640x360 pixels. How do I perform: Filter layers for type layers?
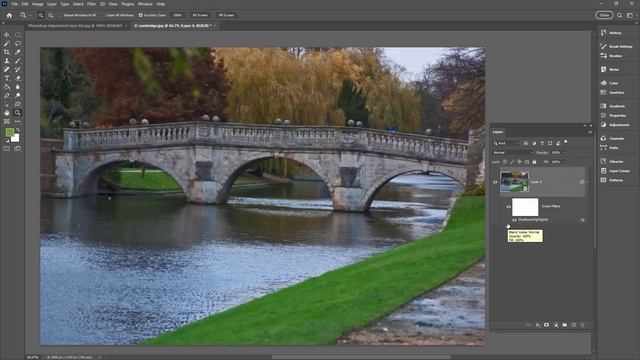(542, 143)
